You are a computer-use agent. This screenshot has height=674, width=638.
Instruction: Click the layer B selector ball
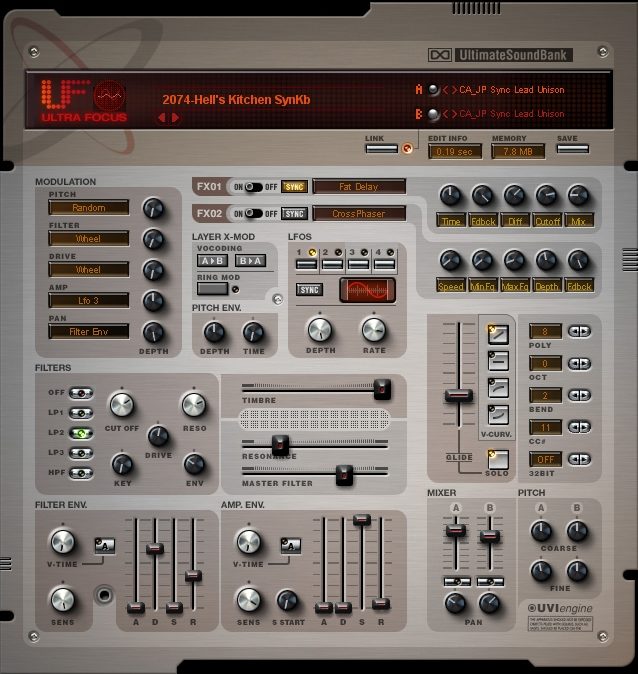click(x=433, y=114)
